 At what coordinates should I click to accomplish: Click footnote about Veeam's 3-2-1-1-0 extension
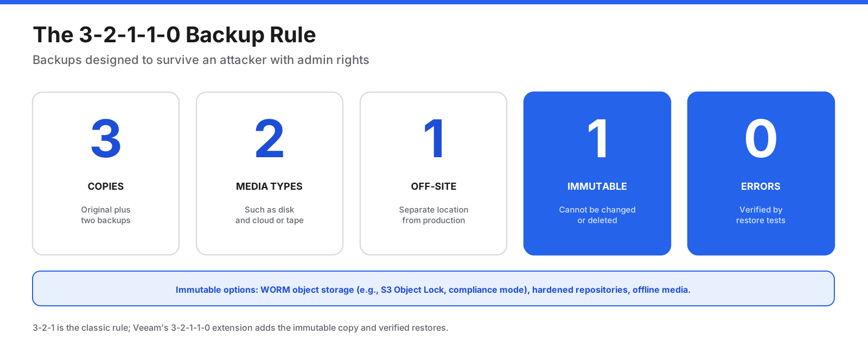click(240, 327)
